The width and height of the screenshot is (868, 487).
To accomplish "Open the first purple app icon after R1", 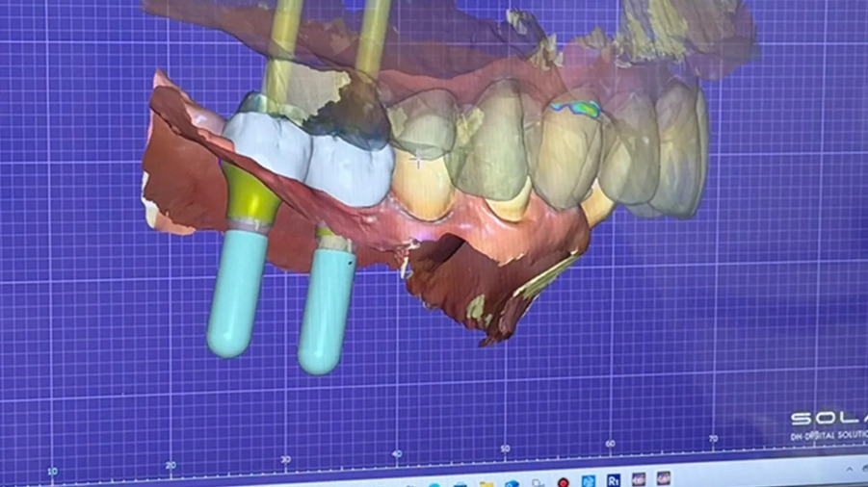I will 638,479.
